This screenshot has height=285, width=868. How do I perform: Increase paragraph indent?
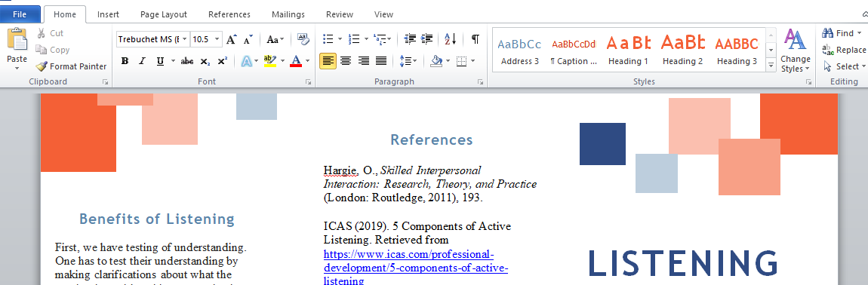[x=426, y=38]
